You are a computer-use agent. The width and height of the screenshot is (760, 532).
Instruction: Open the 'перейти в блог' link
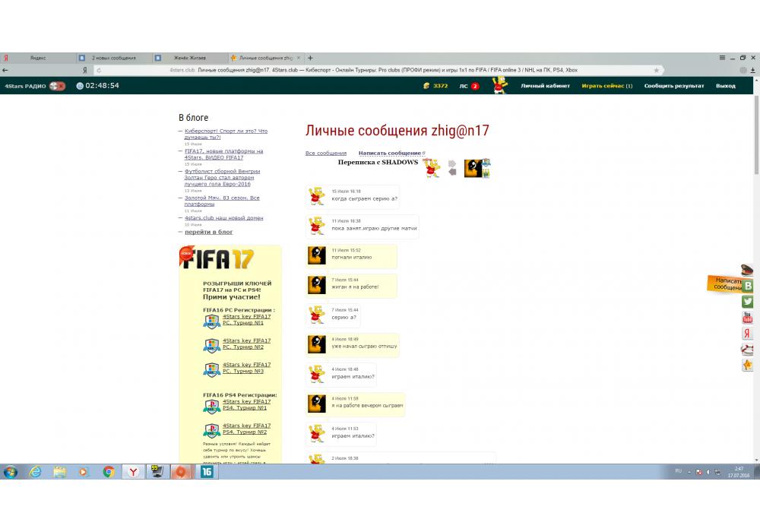[x=208, y=232]
